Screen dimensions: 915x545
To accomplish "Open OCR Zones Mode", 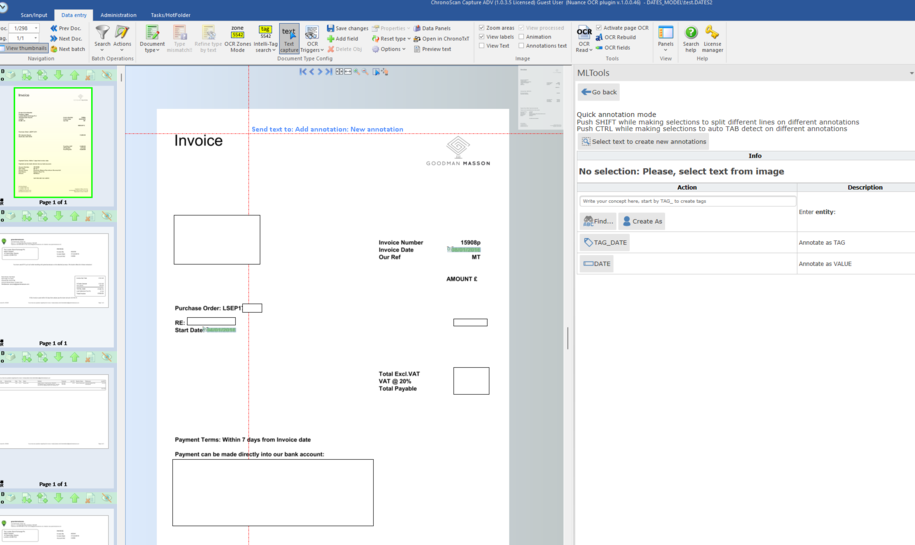I will (x=237, y=38).
